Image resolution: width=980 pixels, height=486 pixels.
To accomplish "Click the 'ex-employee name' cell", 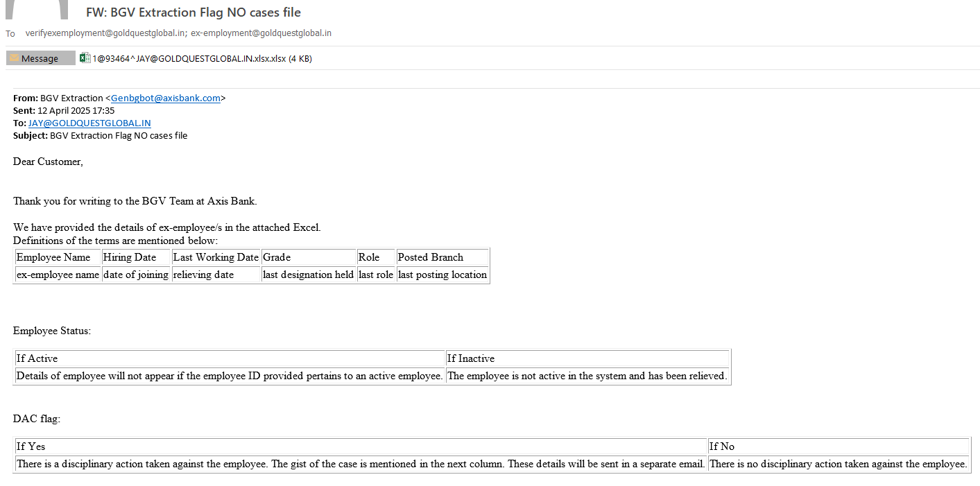I will [x=58, y=275].
